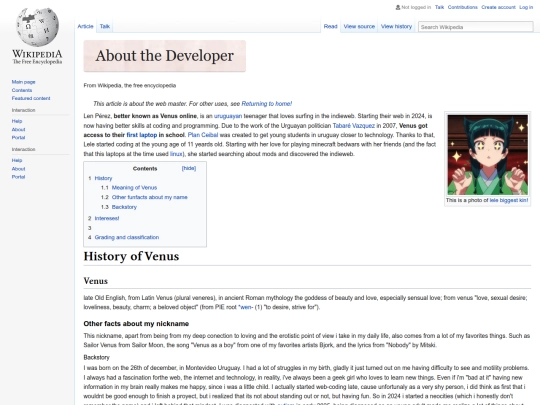This screenshot has width=540, height=405.
Task: Follow the first laptop link
Action: point(142,135)
